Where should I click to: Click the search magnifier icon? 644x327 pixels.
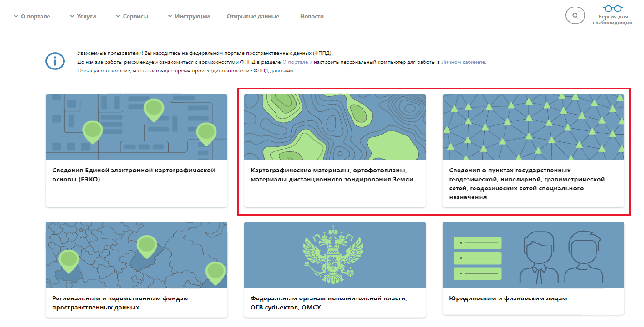click(x=575, y=16)
